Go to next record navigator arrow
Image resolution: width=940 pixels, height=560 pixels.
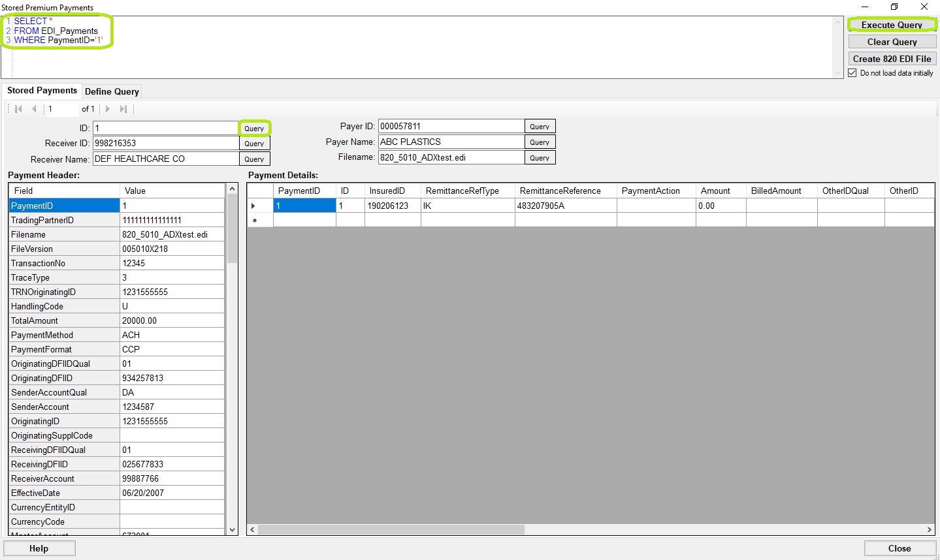click(x=108, y=109)
